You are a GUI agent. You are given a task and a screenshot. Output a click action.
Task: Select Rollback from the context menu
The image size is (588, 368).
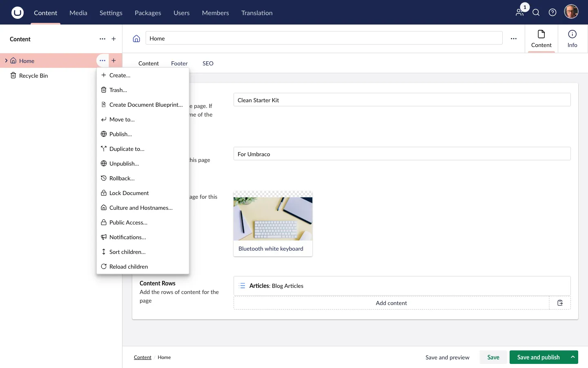pyautogui.click(x=122, y=178)
